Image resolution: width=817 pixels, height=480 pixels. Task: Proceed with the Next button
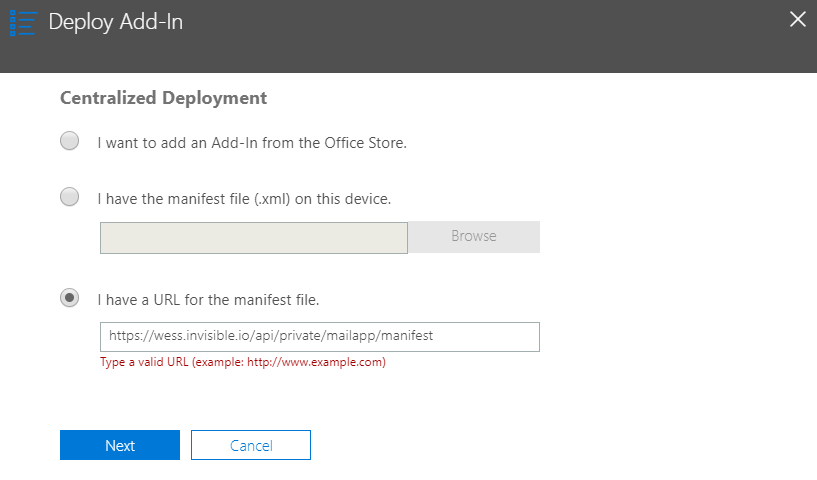(x=120, y=445)
